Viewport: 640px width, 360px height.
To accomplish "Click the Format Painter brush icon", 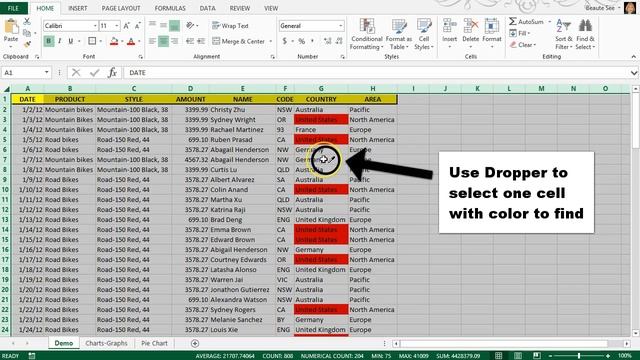I will 27,44.
